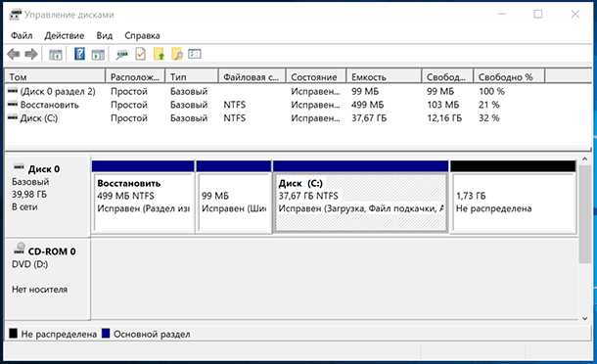
Task: Click the scroll-up arrow of disk pane scrollbar
Action: coord(585,159)
